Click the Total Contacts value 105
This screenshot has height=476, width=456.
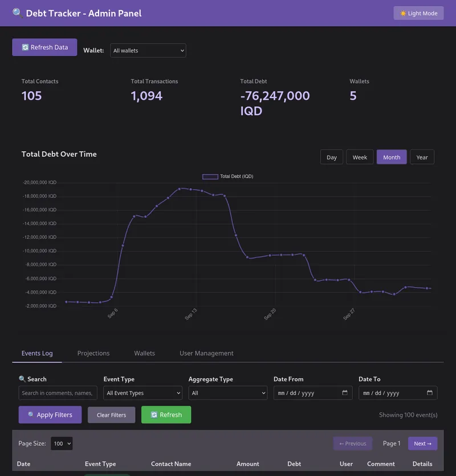point(31,96)
